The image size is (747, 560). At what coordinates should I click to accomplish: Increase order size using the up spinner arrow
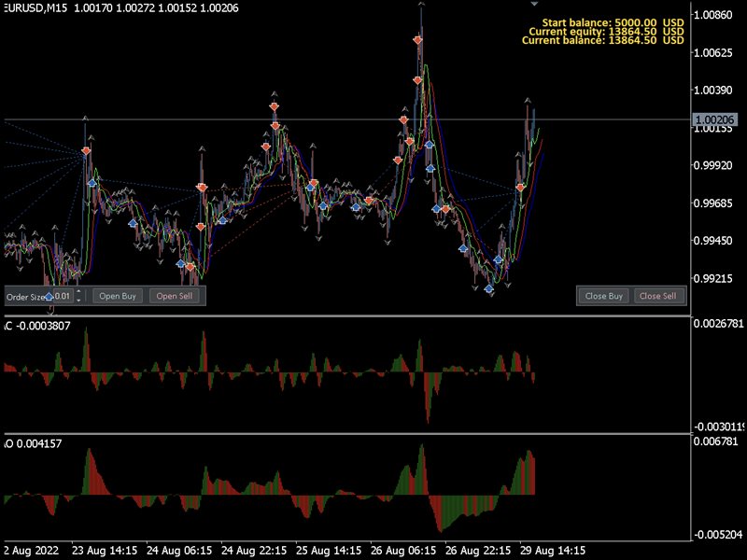click(x=78, y=292)
